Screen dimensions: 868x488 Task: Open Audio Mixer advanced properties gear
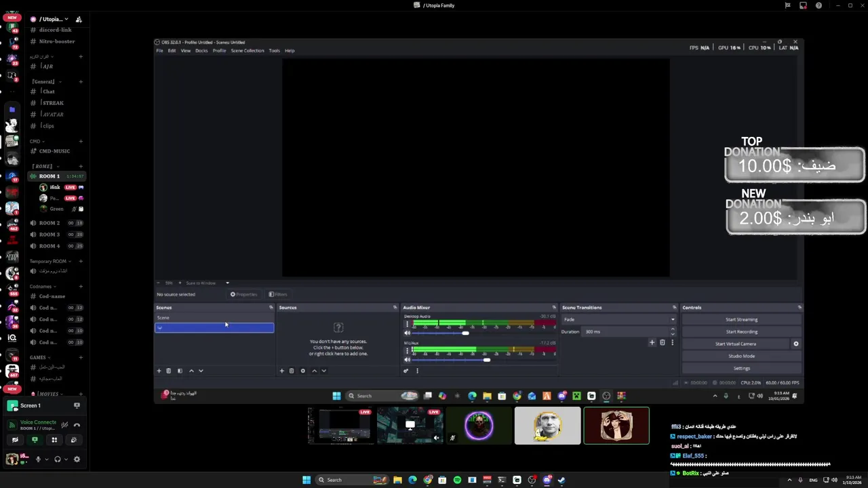click(x=406, y=371)
